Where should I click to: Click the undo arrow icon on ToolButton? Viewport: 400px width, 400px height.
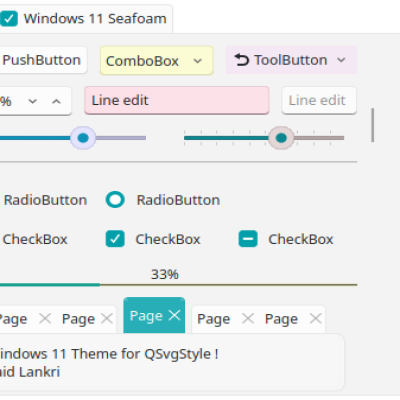tap(242, 60)
